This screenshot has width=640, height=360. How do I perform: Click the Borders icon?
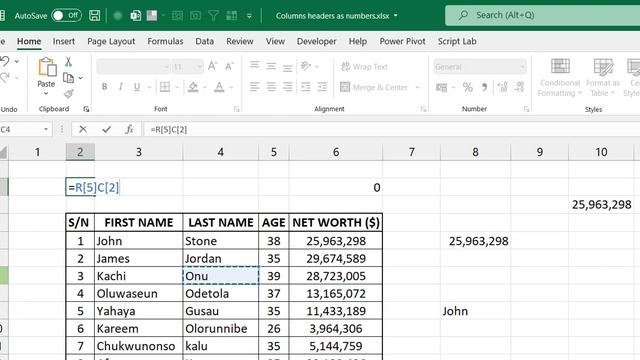[165, 87]
